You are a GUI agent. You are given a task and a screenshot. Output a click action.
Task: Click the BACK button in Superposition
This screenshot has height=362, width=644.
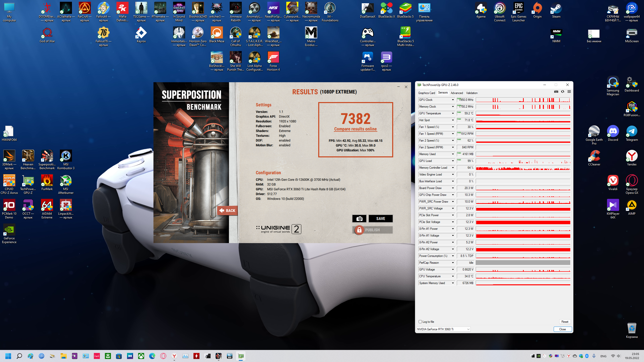pos(227,210)
